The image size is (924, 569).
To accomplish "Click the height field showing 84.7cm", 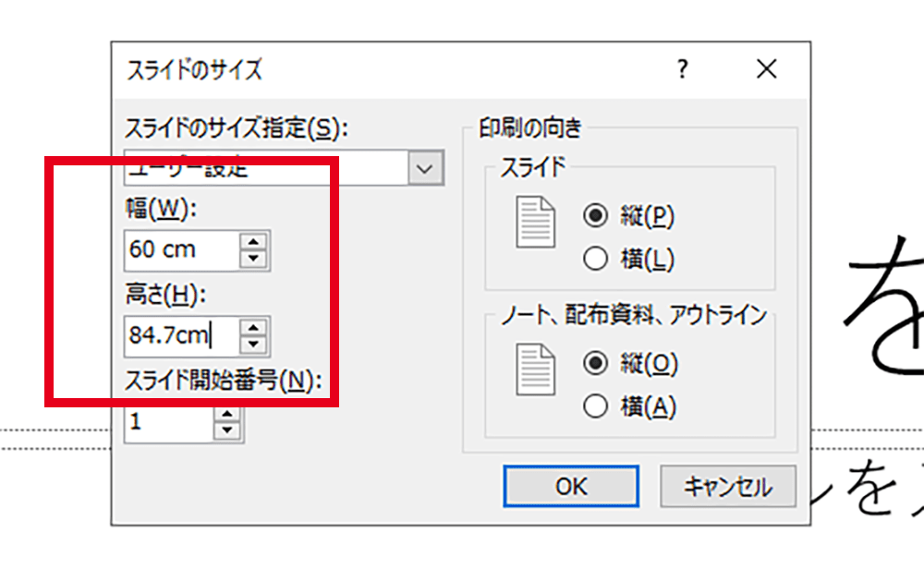I will pyautogui.click(x=180, y=335).
